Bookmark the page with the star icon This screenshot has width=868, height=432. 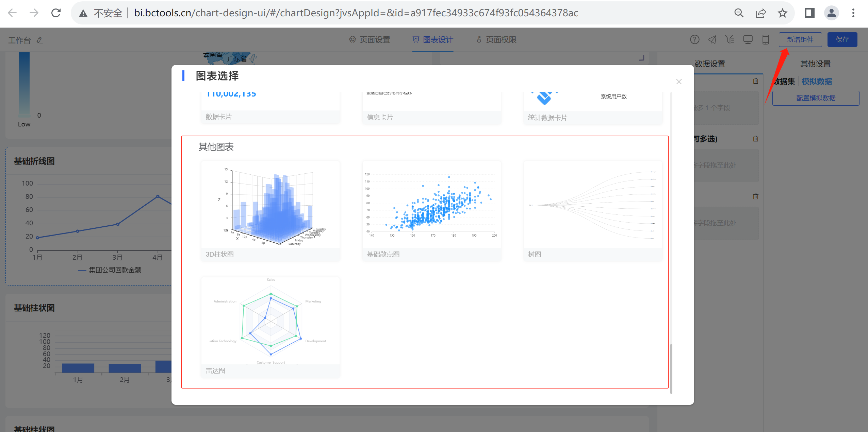click(x=782, y=13)
